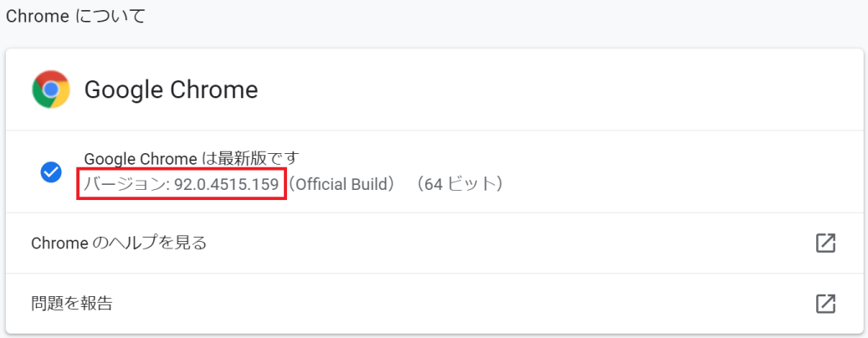Click the (Official Build) text

[343, 183]
